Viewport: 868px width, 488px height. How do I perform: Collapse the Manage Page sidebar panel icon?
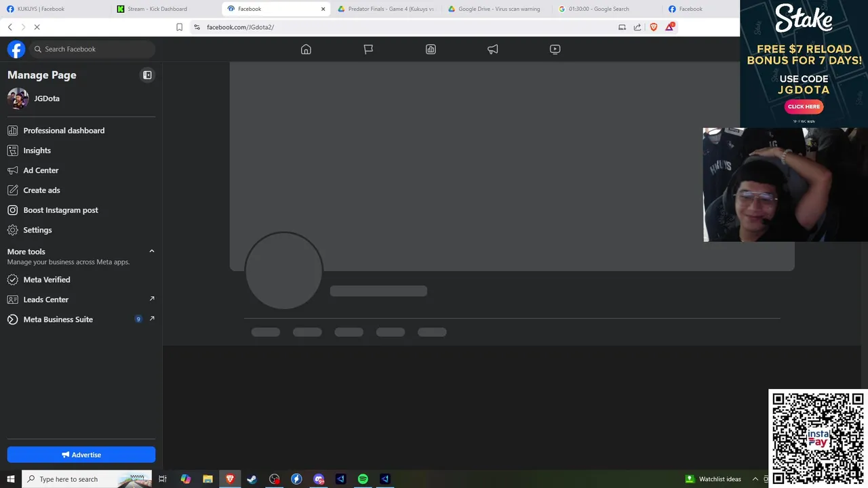coord(147,75)
